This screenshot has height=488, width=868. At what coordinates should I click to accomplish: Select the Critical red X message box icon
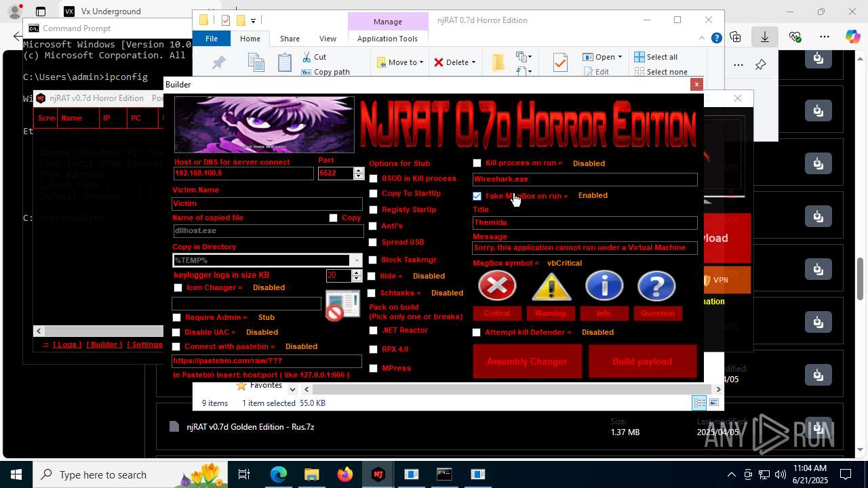(x=497, y=286)
